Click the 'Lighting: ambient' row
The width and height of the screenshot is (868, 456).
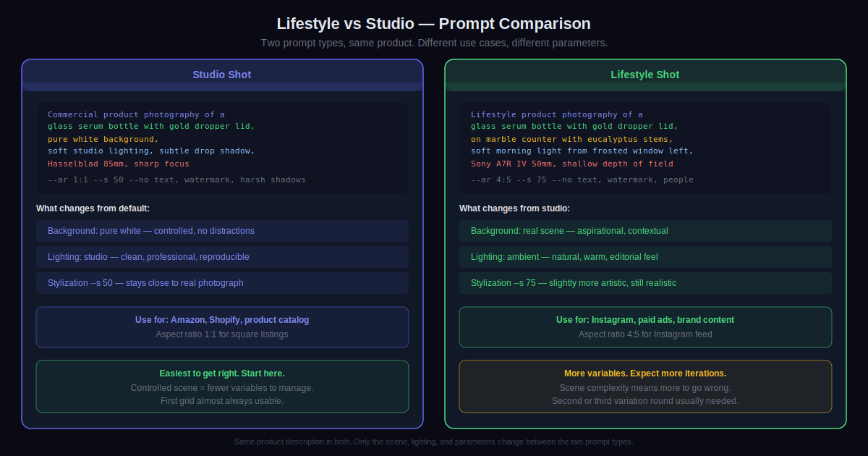coord(644,257)
